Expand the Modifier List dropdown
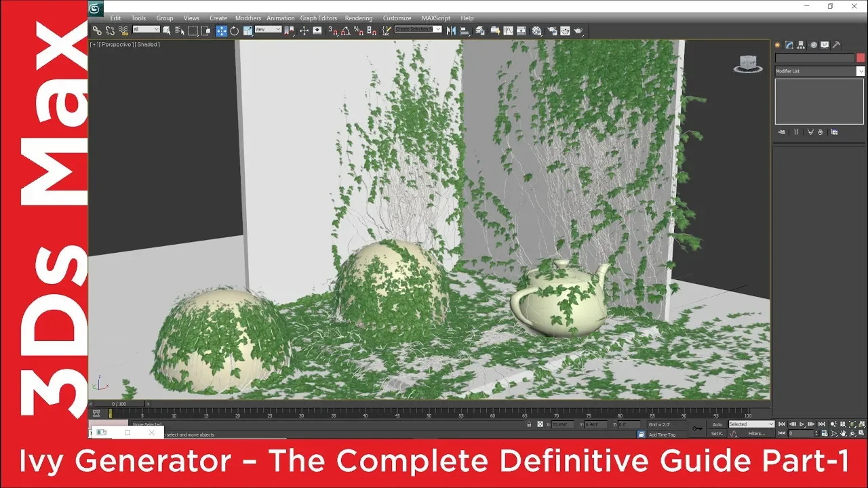 click(x=861, y=71)
